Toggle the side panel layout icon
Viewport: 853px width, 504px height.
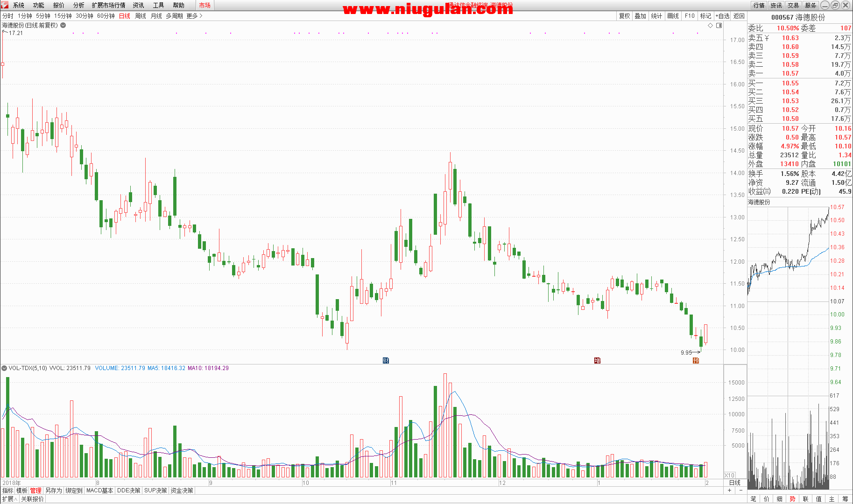(719, 26)
